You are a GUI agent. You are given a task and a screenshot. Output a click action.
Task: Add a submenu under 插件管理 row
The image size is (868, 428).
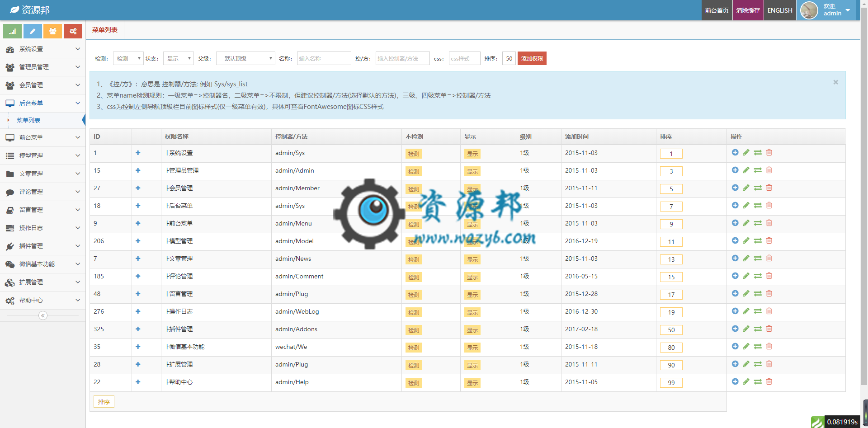(735, 329)
